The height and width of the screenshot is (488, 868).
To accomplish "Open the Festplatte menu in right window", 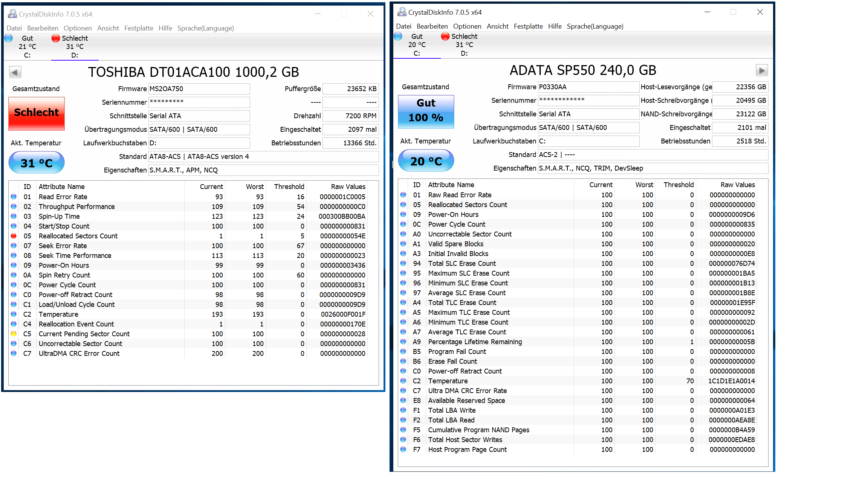I will 528,26.
